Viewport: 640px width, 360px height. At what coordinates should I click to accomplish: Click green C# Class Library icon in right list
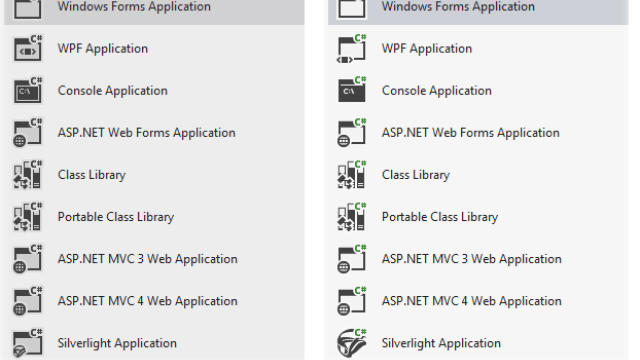pos(351,174)
